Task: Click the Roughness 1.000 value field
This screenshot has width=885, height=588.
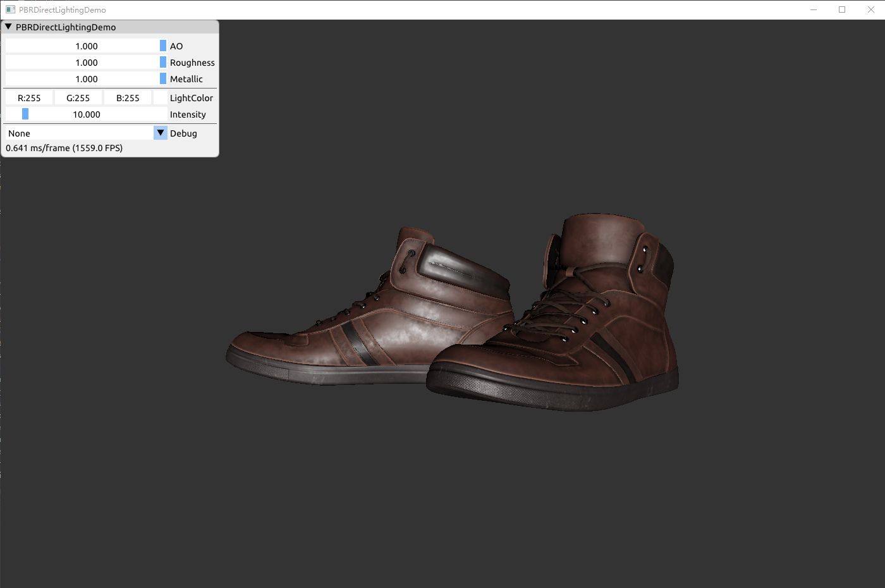Action: [87, 62]
